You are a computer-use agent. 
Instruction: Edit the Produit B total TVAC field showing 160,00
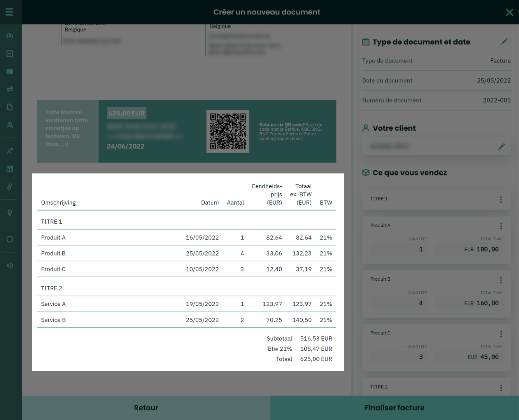pyautogui.click(x=469, y=303)
